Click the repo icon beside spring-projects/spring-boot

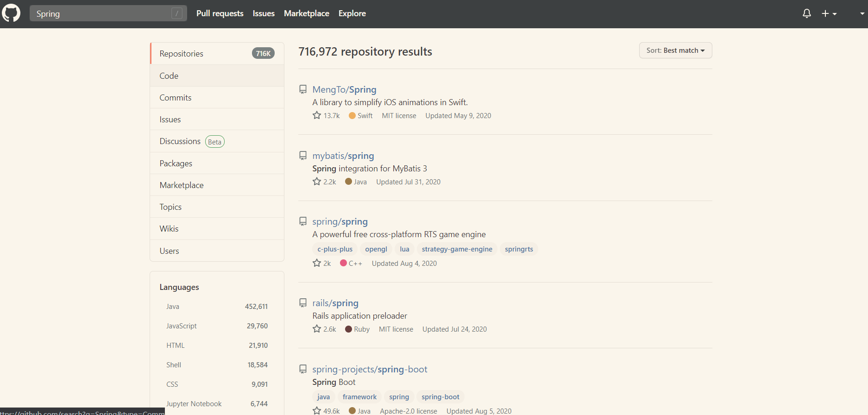pyautogui.click(x=303, y=369)
